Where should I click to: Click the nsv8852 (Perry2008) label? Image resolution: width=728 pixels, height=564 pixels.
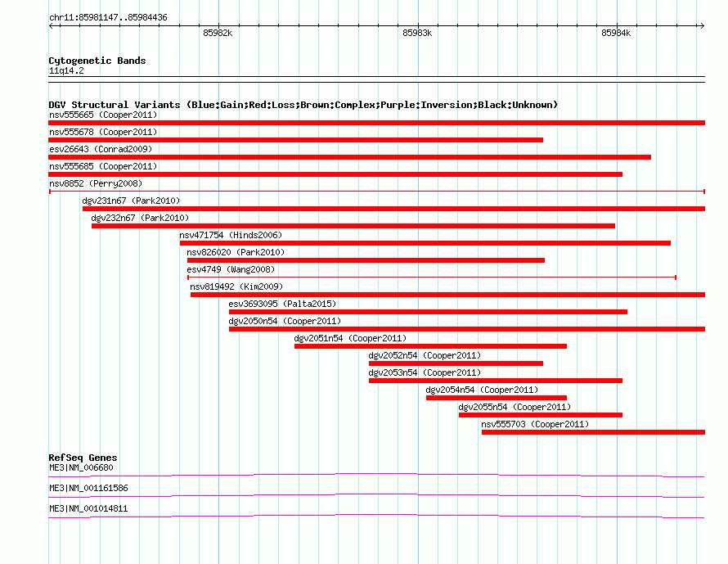tap(96, 183)
